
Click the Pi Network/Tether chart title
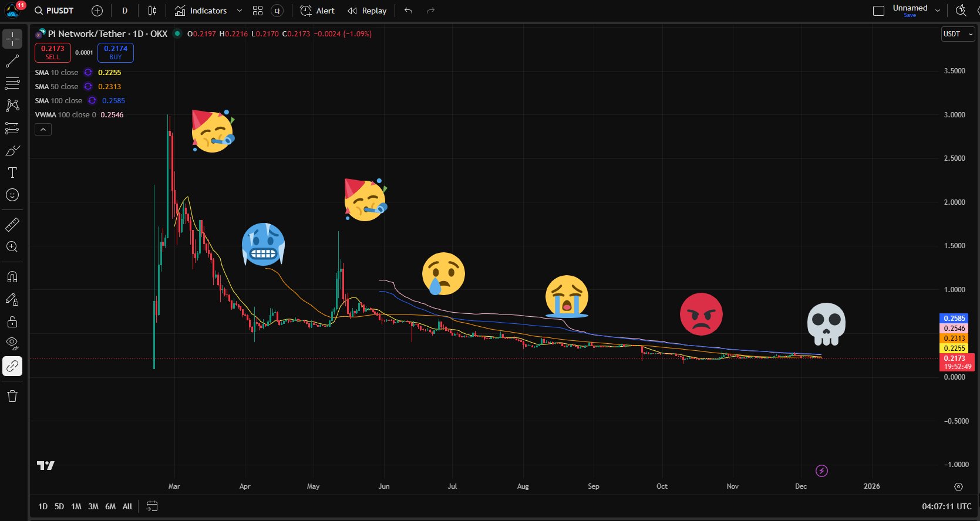(107, 34)
